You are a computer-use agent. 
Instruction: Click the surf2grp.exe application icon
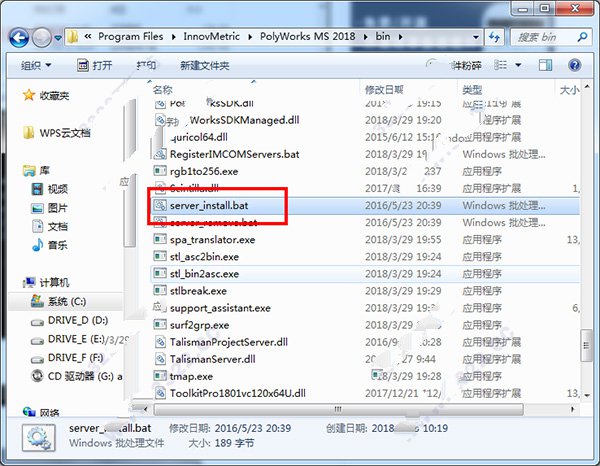[x=160, y=325]
